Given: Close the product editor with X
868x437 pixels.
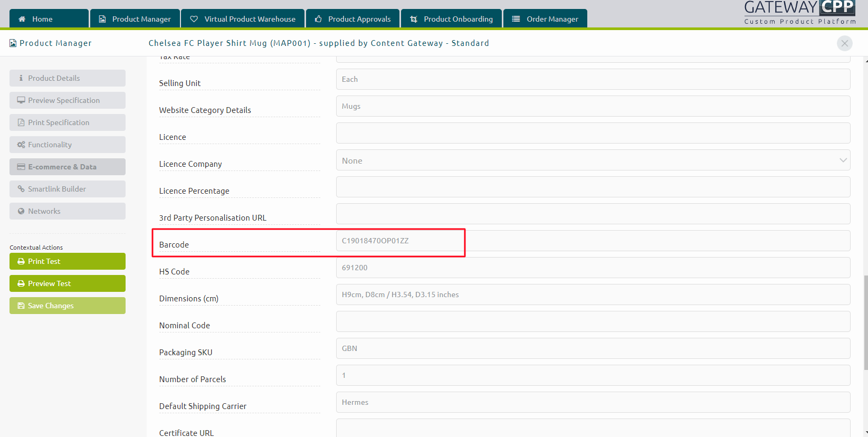Looking at the screenshot, I should point(845,43).
